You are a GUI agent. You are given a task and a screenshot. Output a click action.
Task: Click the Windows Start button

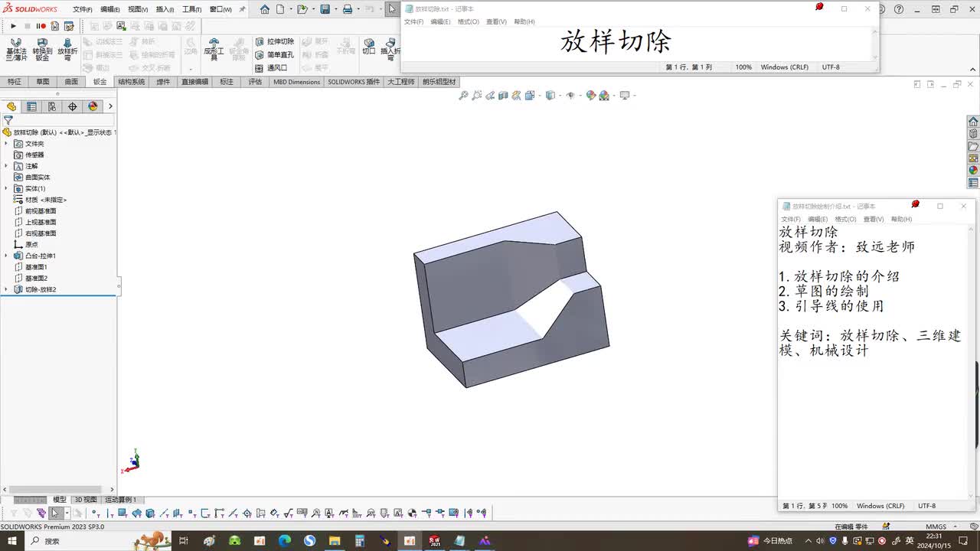point(13,541)
